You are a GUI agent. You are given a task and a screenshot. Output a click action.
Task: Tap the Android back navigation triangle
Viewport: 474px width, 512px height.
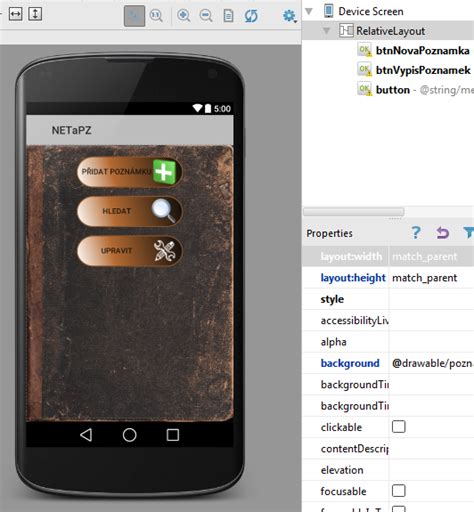tap(86, 435)
